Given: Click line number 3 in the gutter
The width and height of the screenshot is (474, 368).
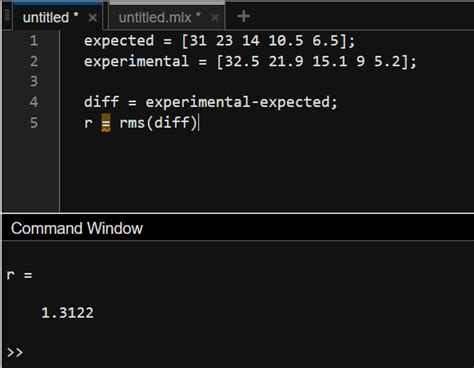Looking at the screenshot, I should [x=34, y=81].
